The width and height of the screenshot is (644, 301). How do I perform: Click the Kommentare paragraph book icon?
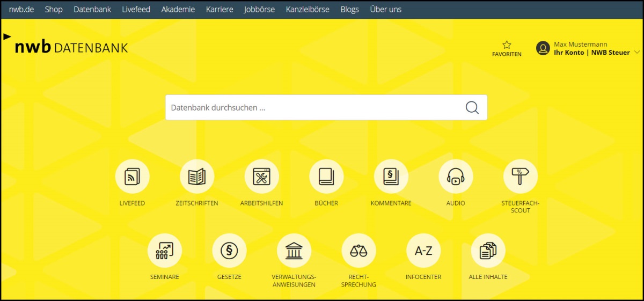pos(391,177)
